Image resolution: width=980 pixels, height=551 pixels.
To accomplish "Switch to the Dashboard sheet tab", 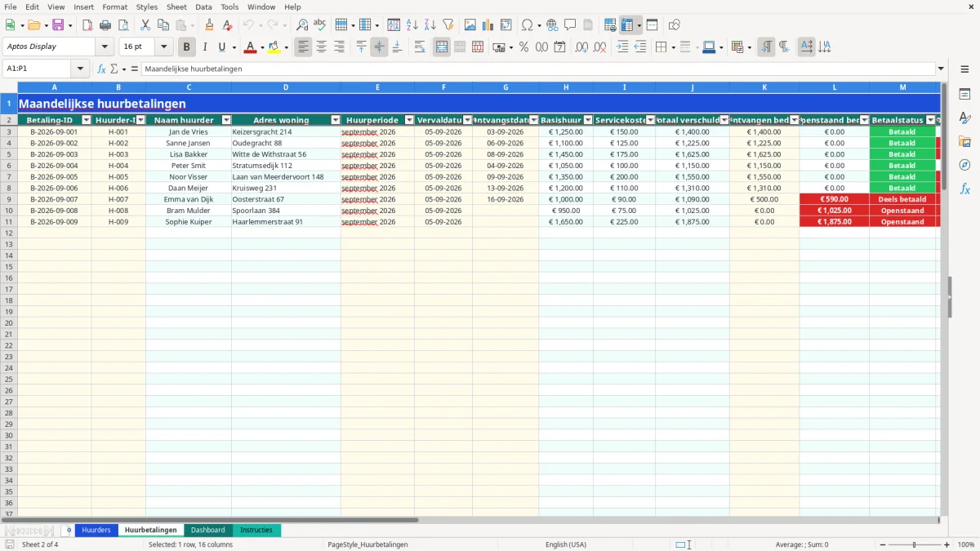I will pos(208,531).
